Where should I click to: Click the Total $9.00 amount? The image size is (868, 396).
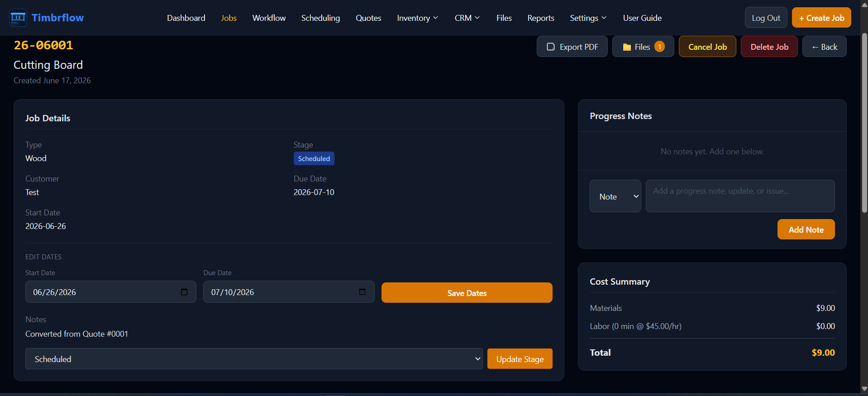pos(823,353)
